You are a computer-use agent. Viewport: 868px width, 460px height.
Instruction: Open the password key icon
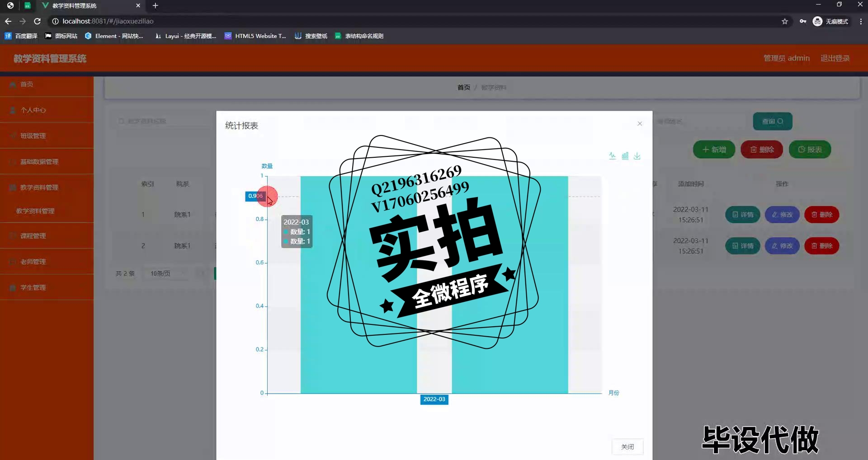click(x=803, y=21)
